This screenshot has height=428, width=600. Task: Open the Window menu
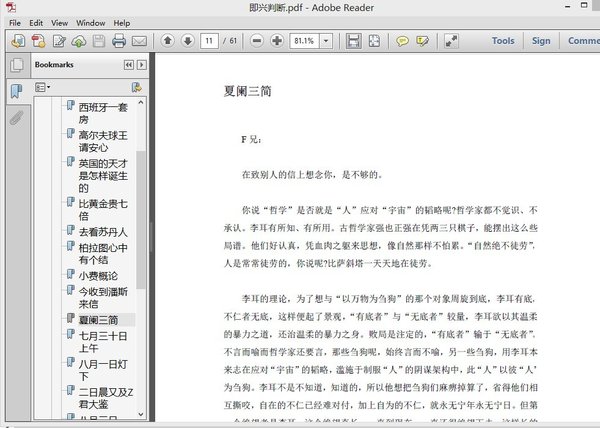pos(91,23)
